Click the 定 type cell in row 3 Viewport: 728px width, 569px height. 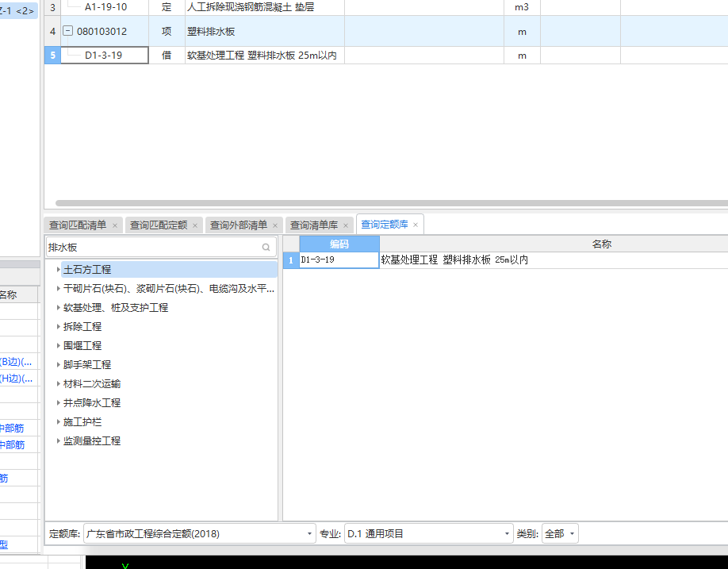click(167, 7)
